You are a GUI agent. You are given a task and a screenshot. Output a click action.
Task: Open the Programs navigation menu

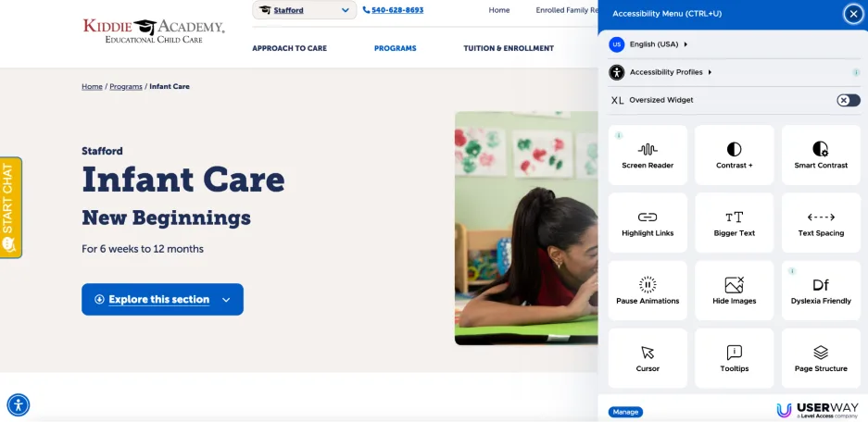click(396, 48)
